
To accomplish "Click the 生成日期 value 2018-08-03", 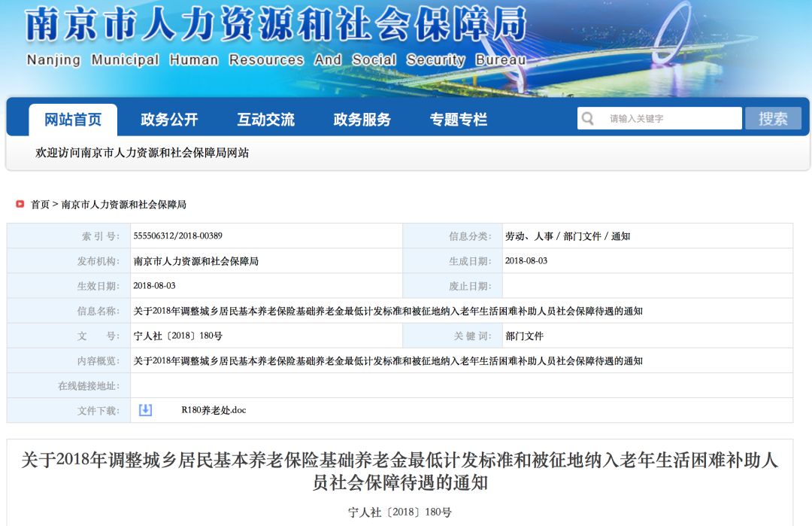I will coord(526,260).
